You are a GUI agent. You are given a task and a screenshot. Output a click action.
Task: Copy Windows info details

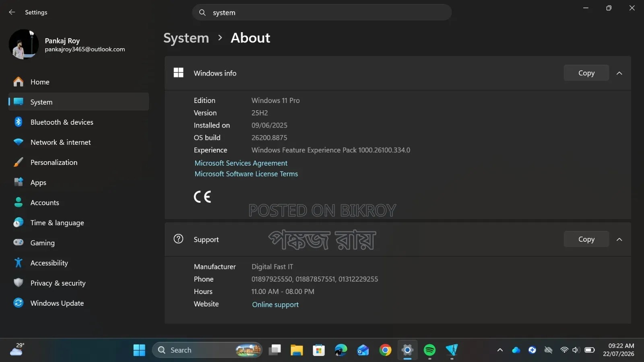(x=586, y=73)
